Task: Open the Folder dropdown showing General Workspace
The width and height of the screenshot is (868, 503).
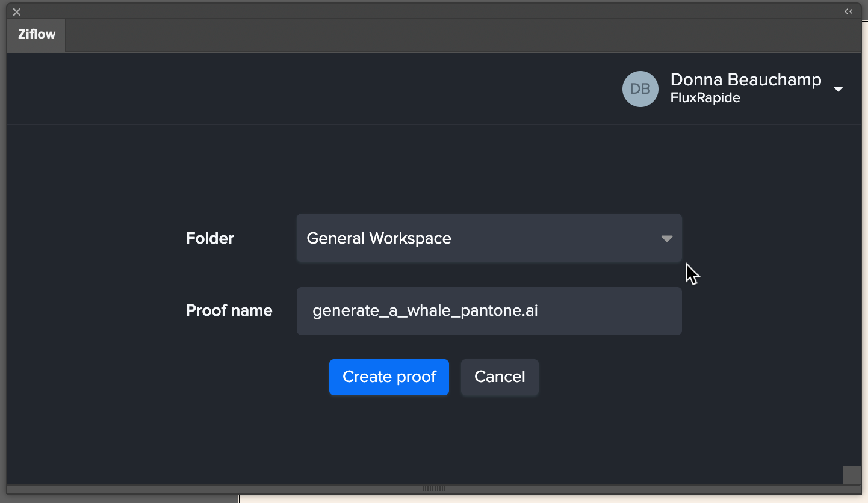Action: [489, 238]
